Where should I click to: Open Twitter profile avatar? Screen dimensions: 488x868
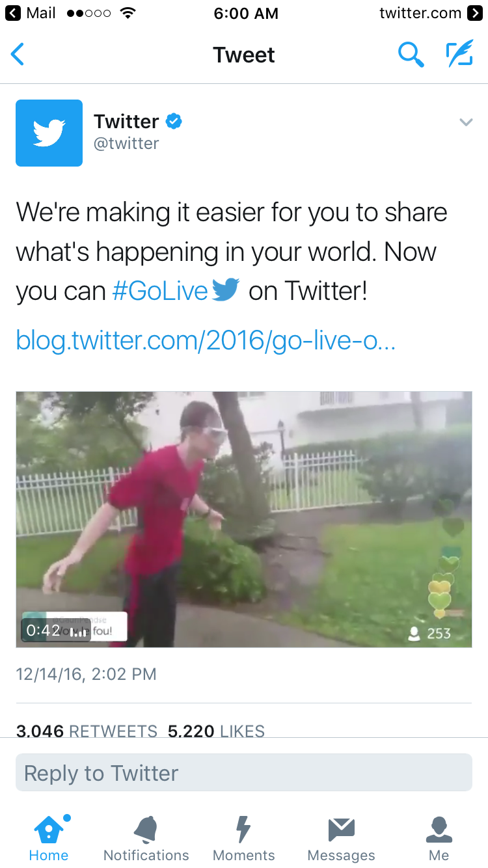tap(49, 133)
